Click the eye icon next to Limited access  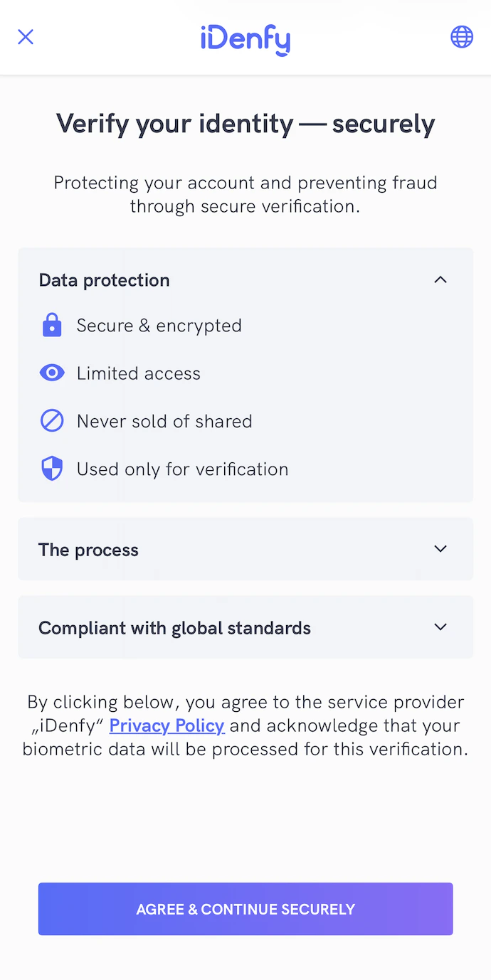[x=52, y=373]
